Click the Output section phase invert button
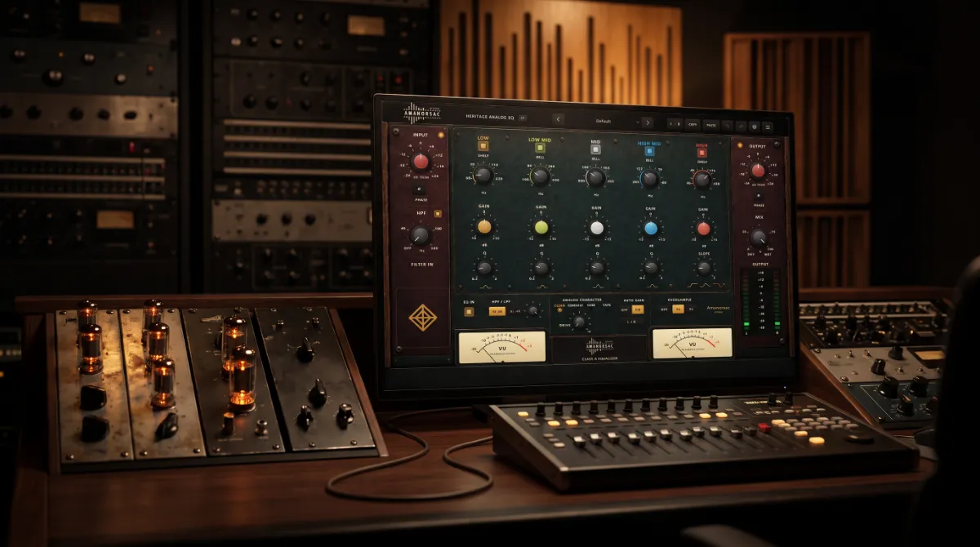980x547 pixels. (758, 194)
